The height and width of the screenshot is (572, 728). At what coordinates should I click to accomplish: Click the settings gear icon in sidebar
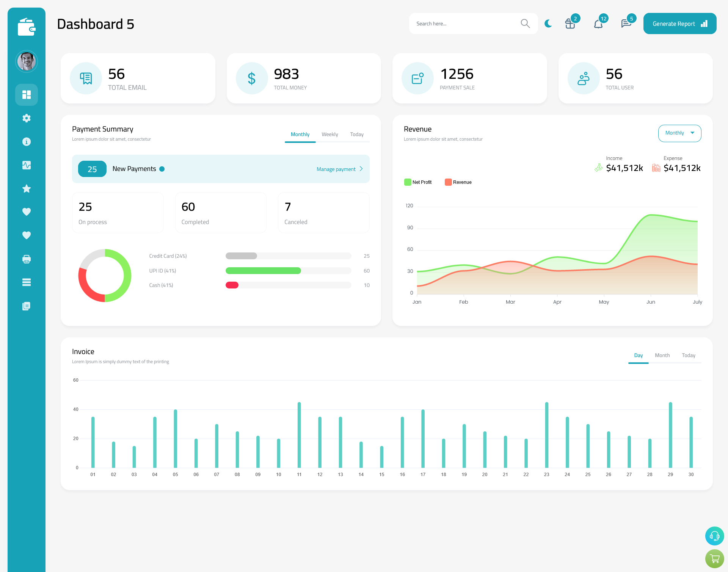[26, 118]
